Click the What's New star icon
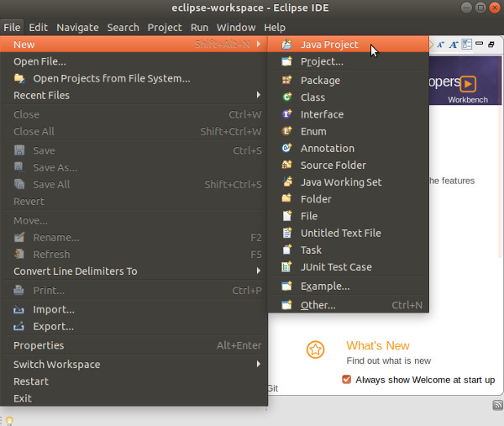 click(315, 350)
